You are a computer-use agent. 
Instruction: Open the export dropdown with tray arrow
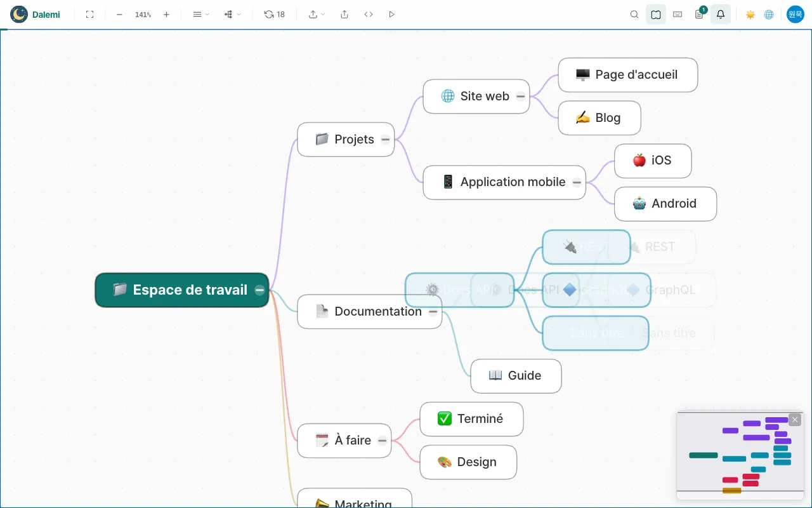pyautogui.click(x=317, y=14)
